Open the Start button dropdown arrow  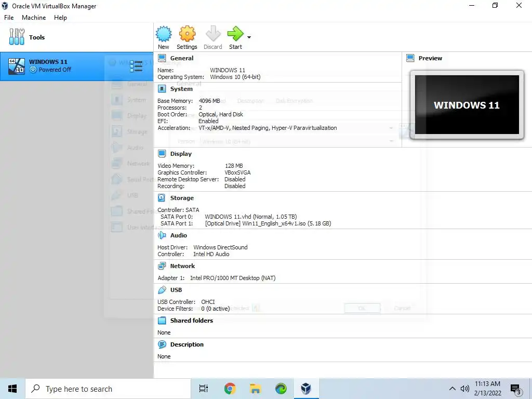(x=249, y=37)
